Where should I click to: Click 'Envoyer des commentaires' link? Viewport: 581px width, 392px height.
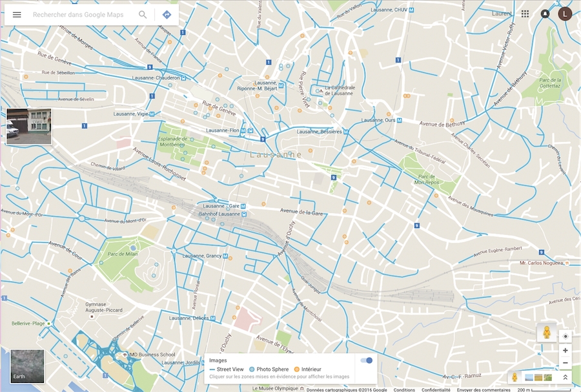[x=483, y=389]
